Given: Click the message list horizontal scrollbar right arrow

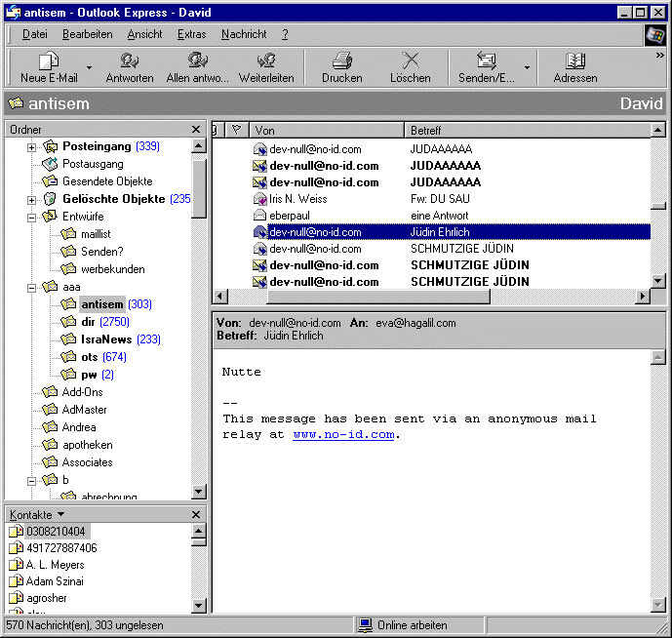Looking at the screenshot, I should coord(642,297).
